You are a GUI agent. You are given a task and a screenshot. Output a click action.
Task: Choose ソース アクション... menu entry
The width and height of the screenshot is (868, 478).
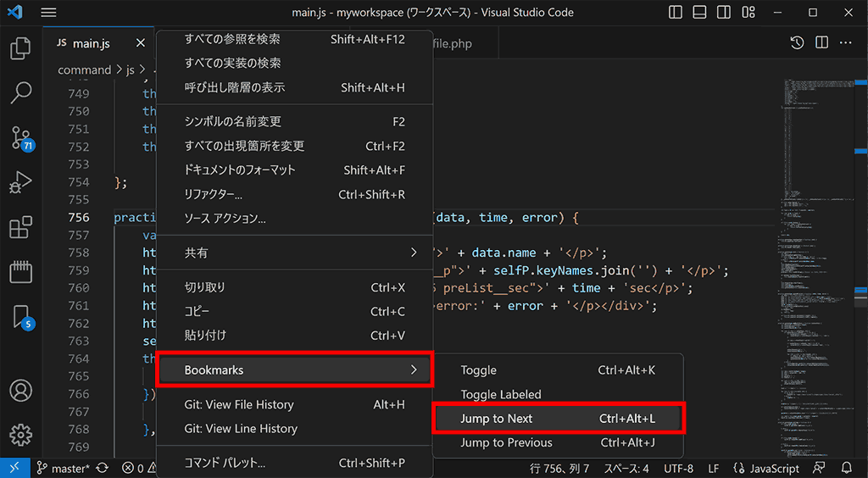[x=294, y=219]
